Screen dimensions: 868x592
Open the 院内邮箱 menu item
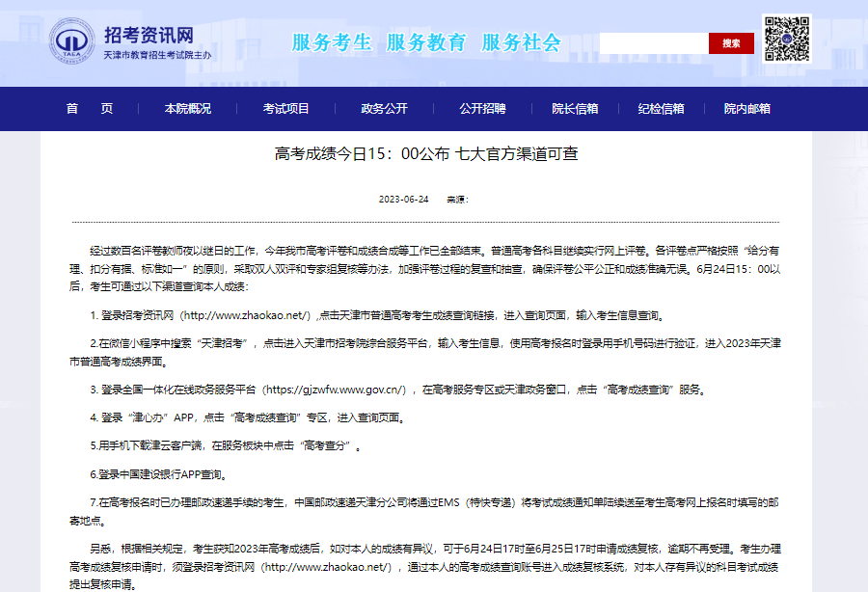tap(747, 108)
